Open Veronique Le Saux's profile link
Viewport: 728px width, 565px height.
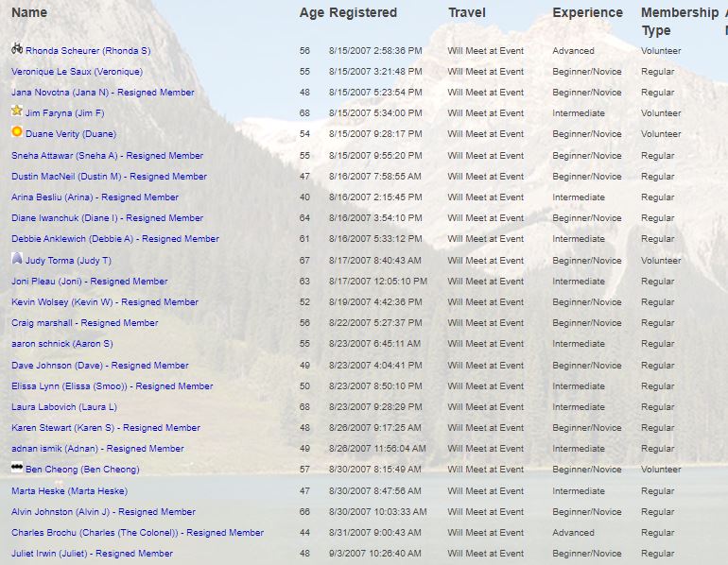77,72
